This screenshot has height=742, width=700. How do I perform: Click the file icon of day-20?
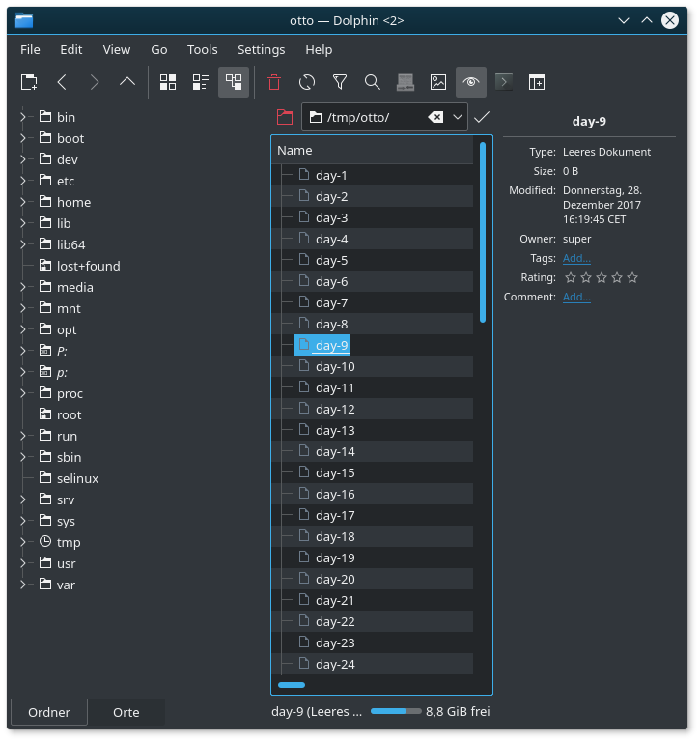[x=304, y=579]
